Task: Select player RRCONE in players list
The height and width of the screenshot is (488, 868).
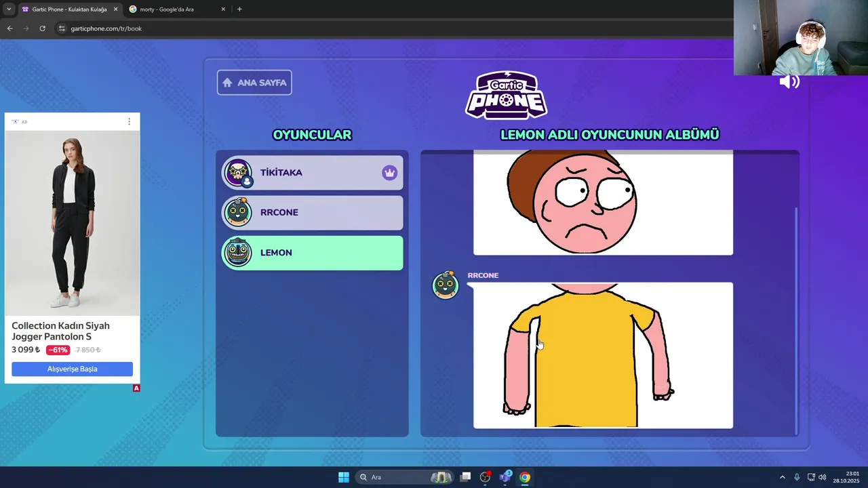Action: pyautogui.click(x=313, y=213)
